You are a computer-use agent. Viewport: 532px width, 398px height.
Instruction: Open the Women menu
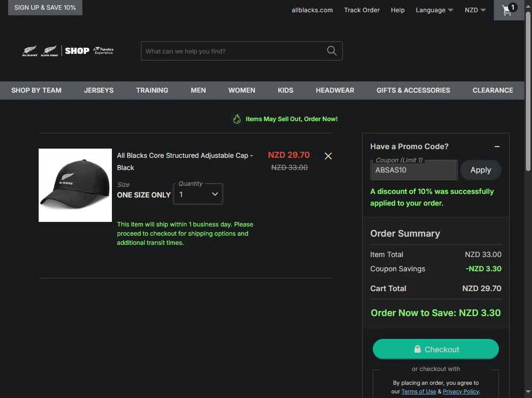click(x=242, y=90)
